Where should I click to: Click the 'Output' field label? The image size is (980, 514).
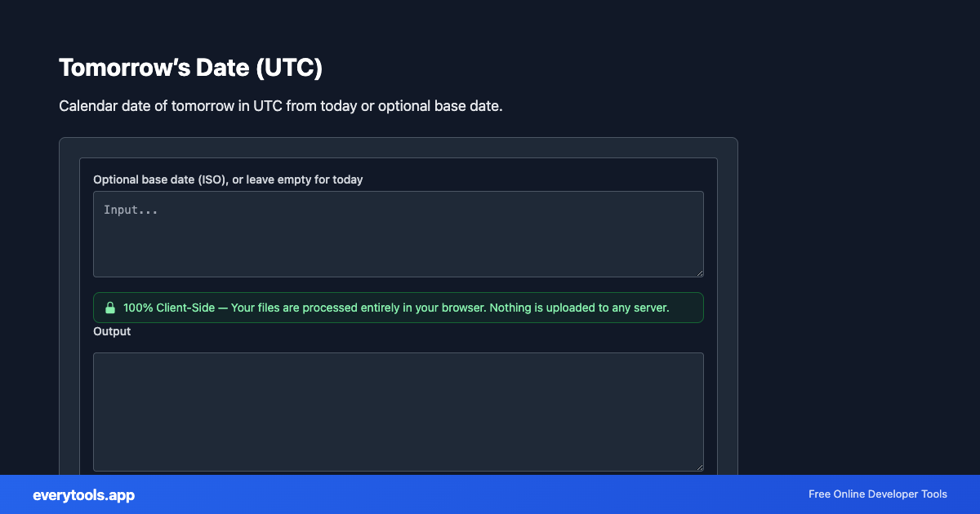coord(112,331)
